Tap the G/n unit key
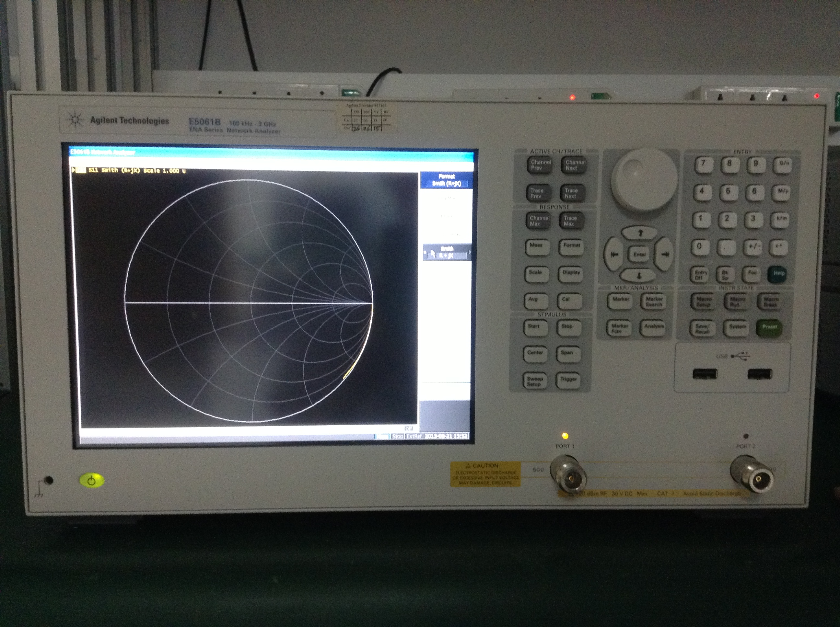The image size is (840, 627). click(x=782, y=165)
